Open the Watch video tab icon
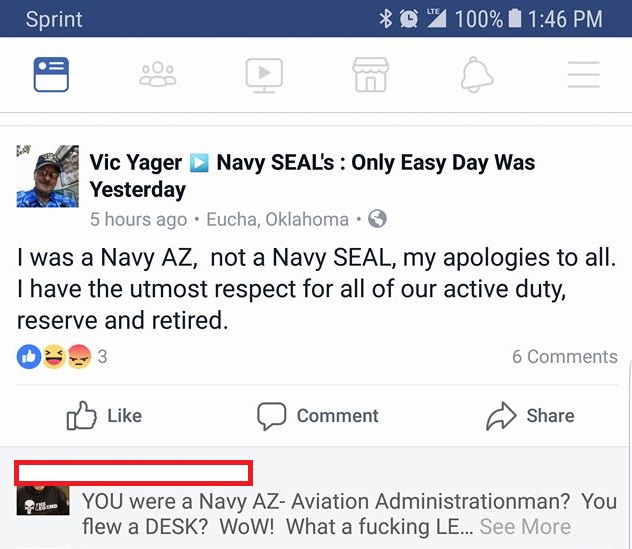Viewport: 632px width, 549px height. [264, 74]
